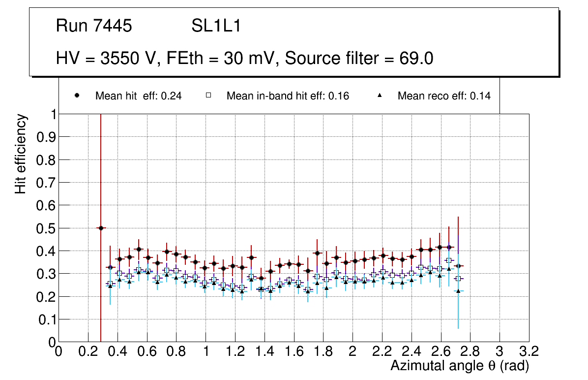
Task: Click the rightmost open square data point
Action: coord(458,279)
